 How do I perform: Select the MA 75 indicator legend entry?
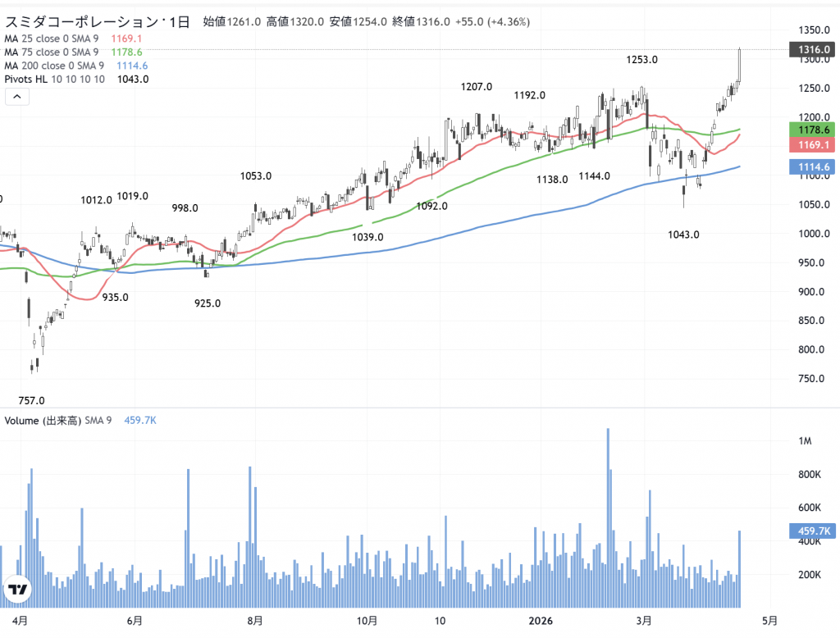(54, 52)
